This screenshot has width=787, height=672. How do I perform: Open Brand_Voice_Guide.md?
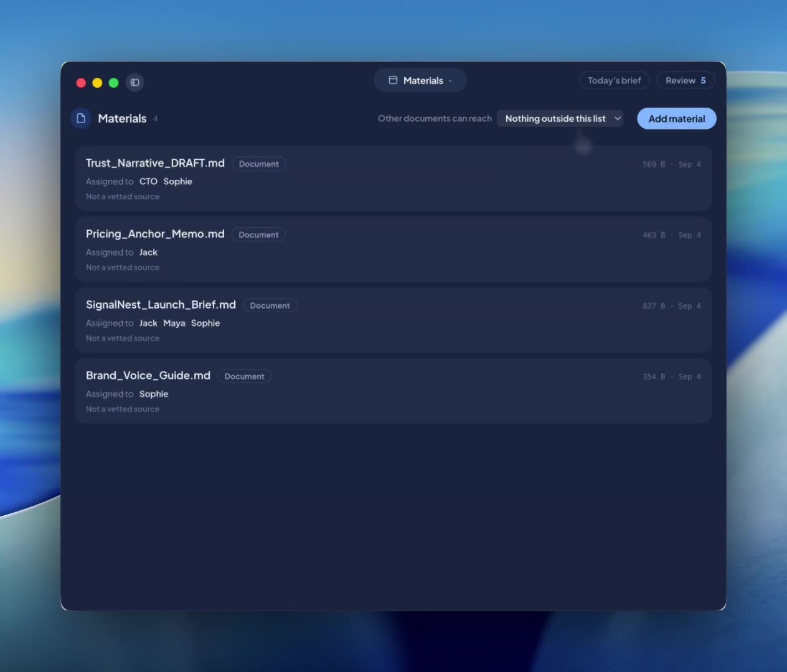(148, 376)
